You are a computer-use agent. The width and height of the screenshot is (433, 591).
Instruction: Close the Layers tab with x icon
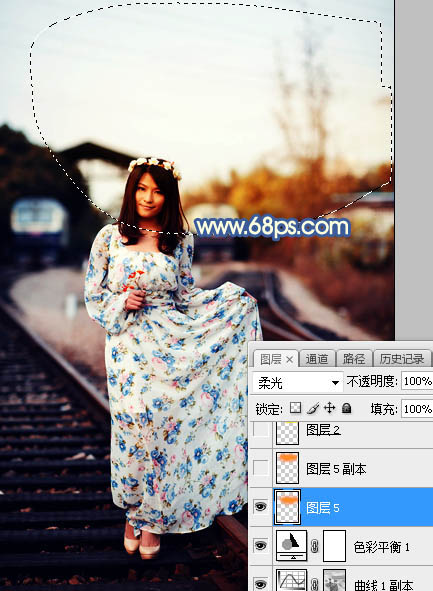(289, 360)
